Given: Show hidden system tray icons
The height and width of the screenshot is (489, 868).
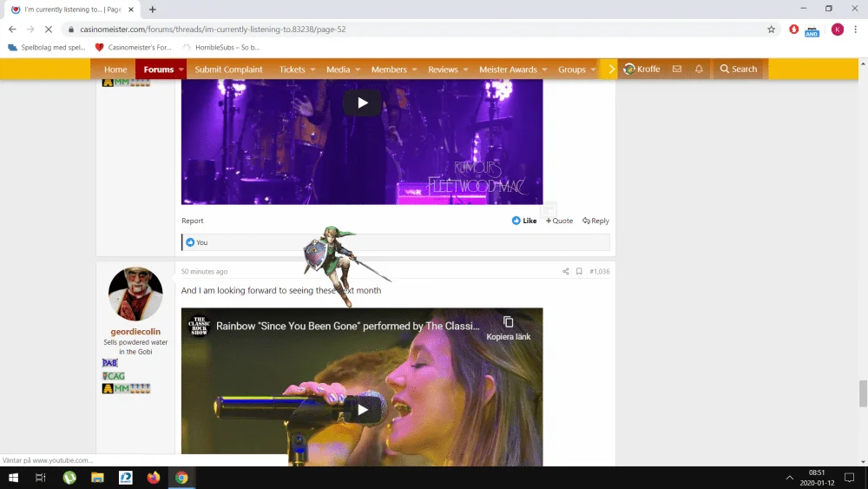Looking at the screenshot, I should point(789,478).
